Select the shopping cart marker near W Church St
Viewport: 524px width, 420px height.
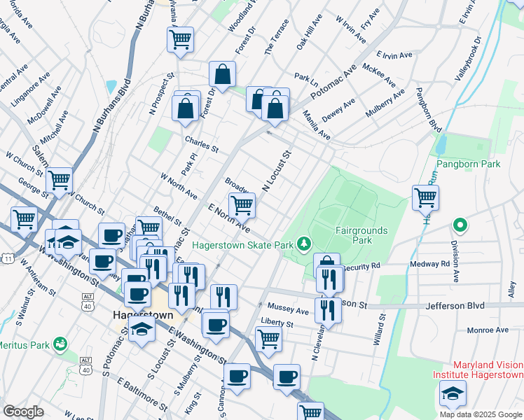pos(59,180)
